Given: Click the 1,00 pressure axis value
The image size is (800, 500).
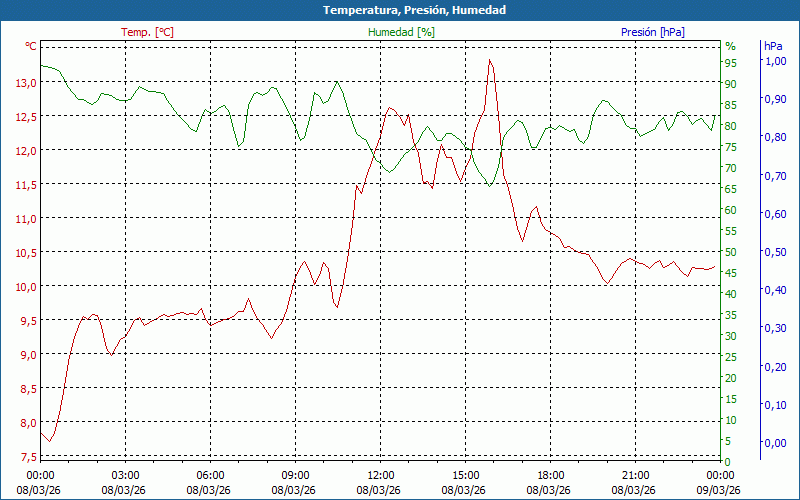Looking at the screenshot, I should tap(775, 61).
